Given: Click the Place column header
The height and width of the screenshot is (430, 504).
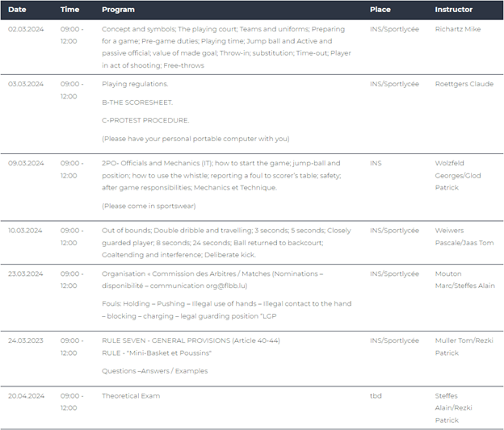Looking at the screenshot, I should point(380,10).
